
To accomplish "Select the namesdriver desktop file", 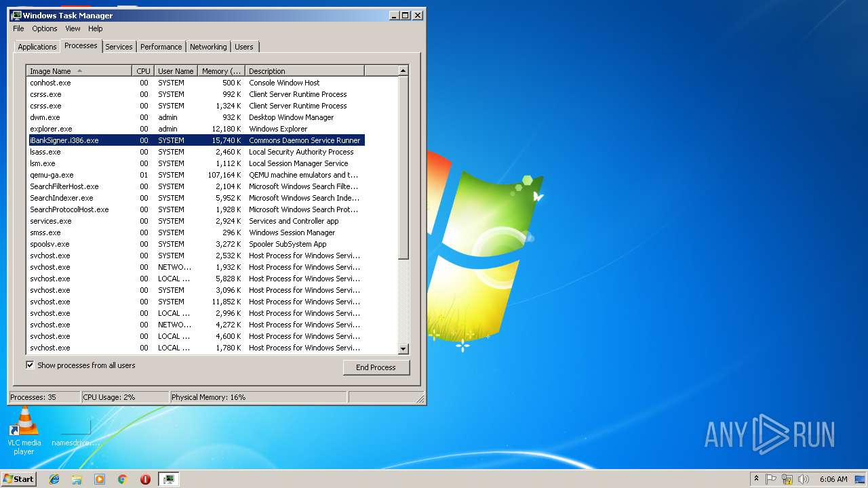I will (x=75, y=434).
